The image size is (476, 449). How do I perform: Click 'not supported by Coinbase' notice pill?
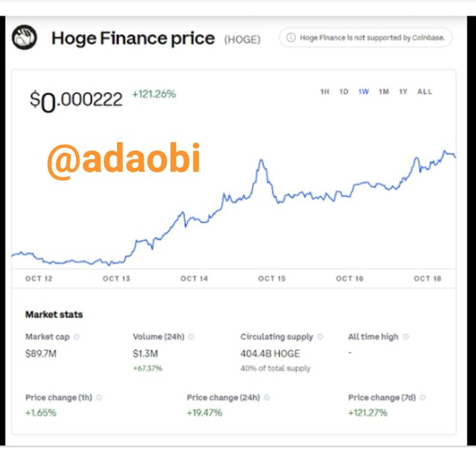[366, 38]
